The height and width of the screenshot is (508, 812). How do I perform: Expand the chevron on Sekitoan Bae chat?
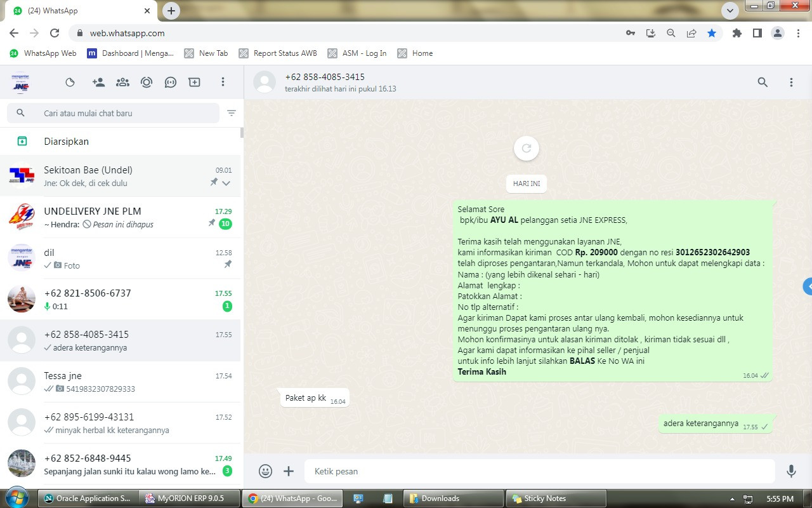(226, 183)
